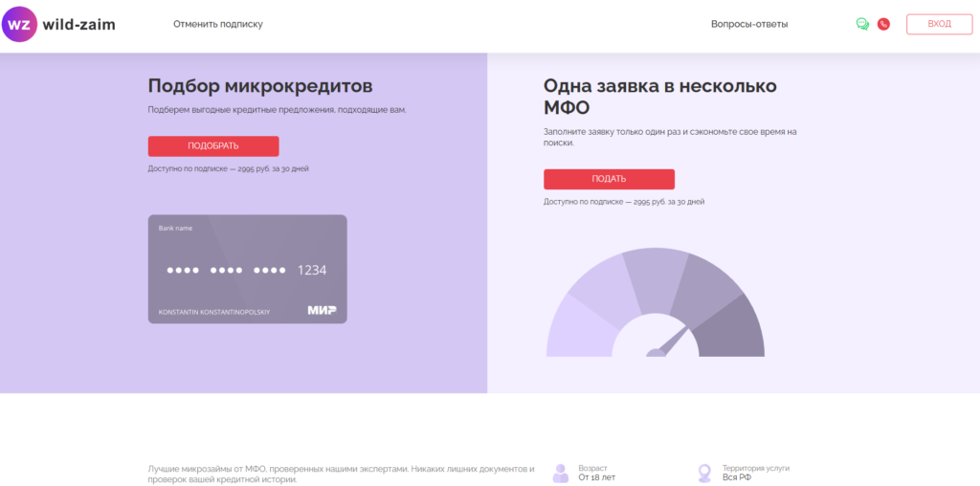Viewport: 980px width, 486px height.
Task: Click the purple WZ logo circle
Action: pyautogui.click(x=19, y=24)
